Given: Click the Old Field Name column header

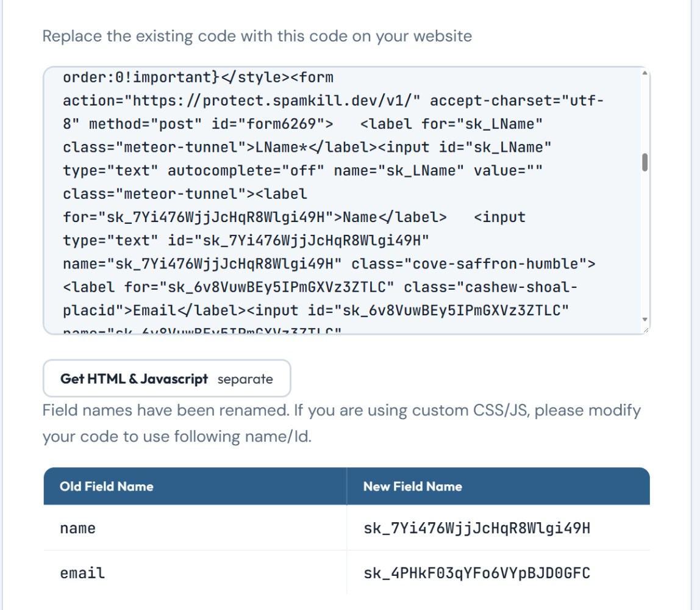Looking at the screenshot, I should (x=195, y=486).
